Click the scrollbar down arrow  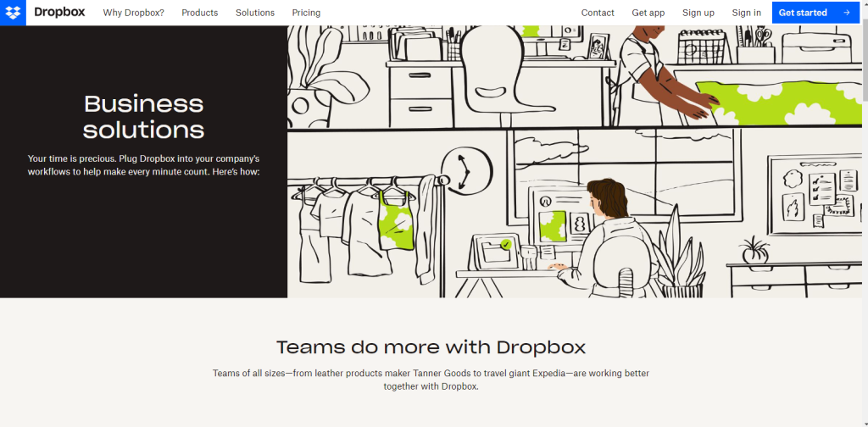coord(865,424)
